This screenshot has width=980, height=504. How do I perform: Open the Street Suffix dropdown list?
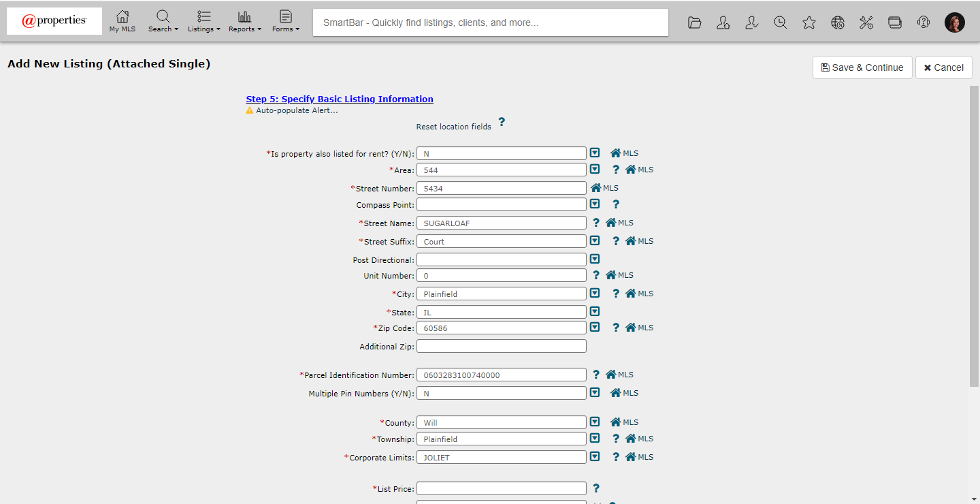595,241
